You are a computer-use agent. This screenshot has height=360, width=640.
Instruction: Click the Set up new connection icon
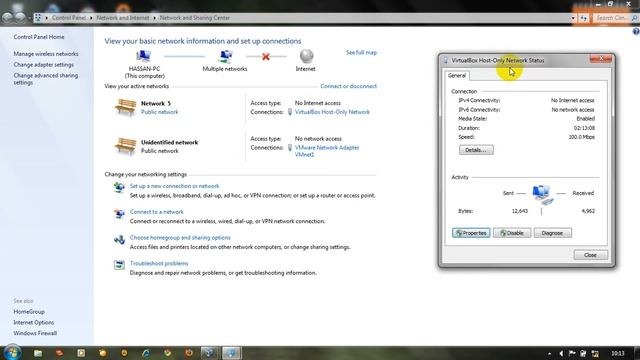119,187
